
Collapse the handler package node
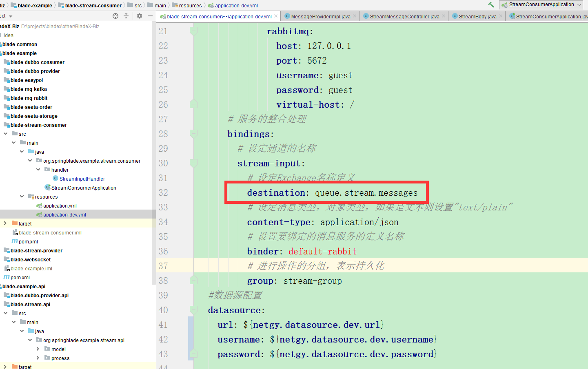(38, 170)
